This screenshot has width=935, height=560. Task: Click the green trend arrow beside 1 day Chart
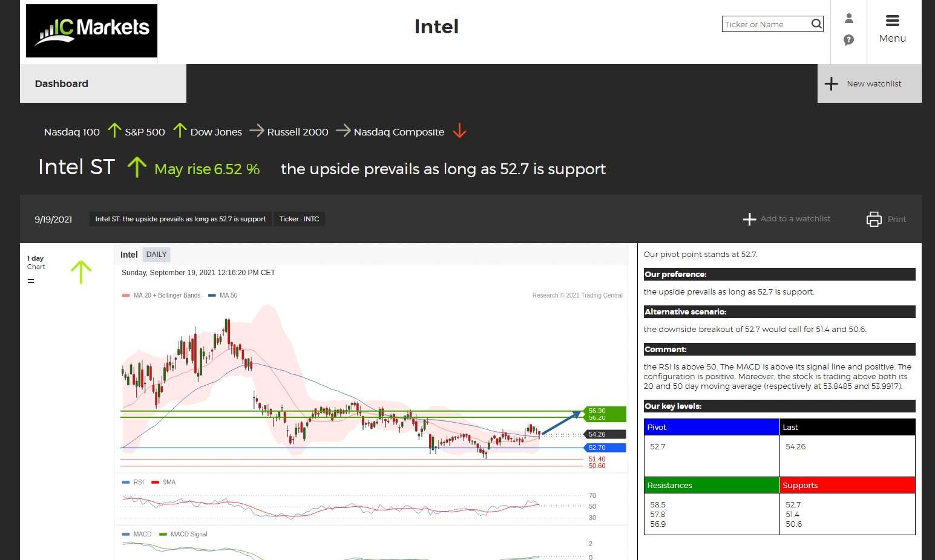(81, 272)
